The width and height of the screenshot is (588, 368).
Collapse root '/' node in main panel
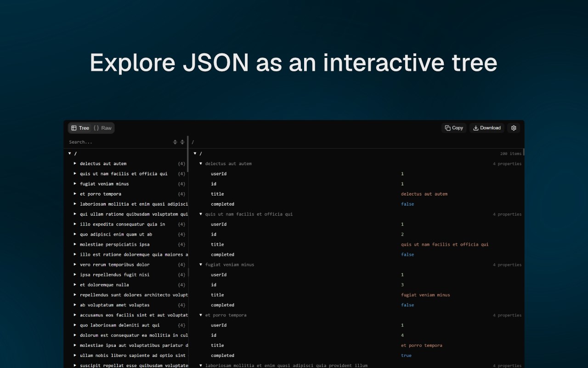pyautogui.click(x=195, y=154)
